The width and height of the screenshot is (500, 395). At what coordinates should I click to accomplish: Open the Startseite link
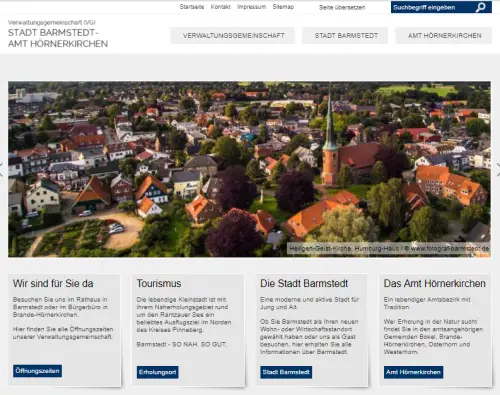click(x=192, y=7)
